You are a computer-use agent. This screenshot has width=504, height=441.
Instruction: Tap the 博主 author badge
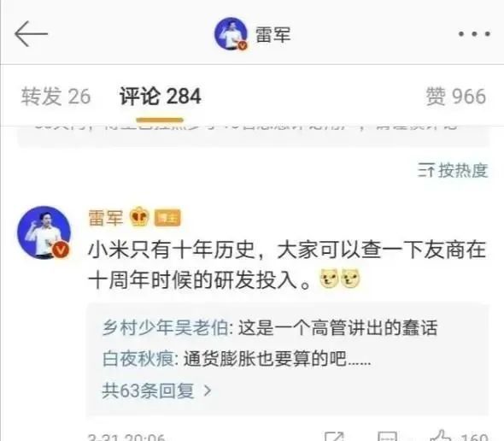pos(167,218)
